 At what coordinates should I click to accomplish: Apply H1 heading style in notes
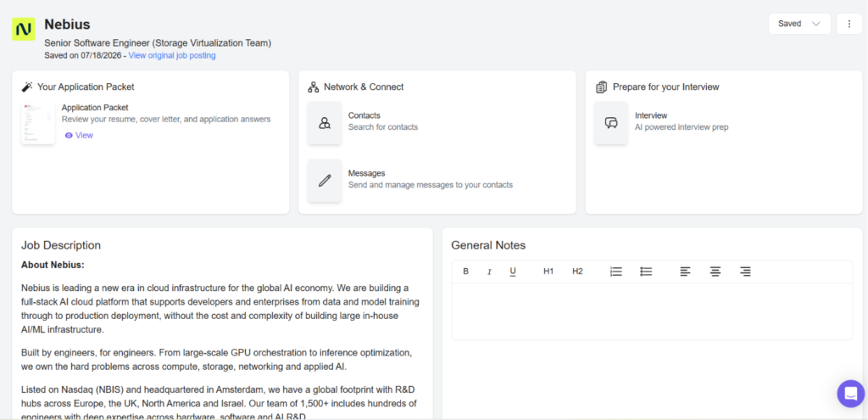[548, 272]
